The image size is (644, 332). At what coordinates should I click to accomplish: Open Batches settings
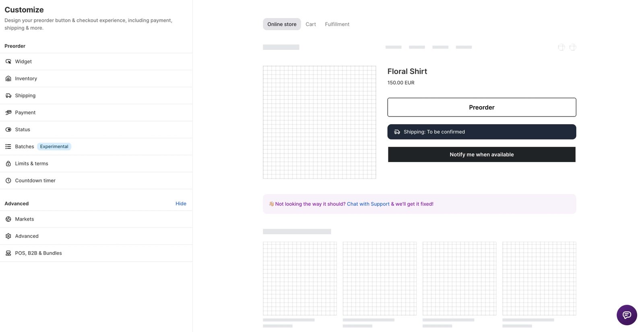96,147
